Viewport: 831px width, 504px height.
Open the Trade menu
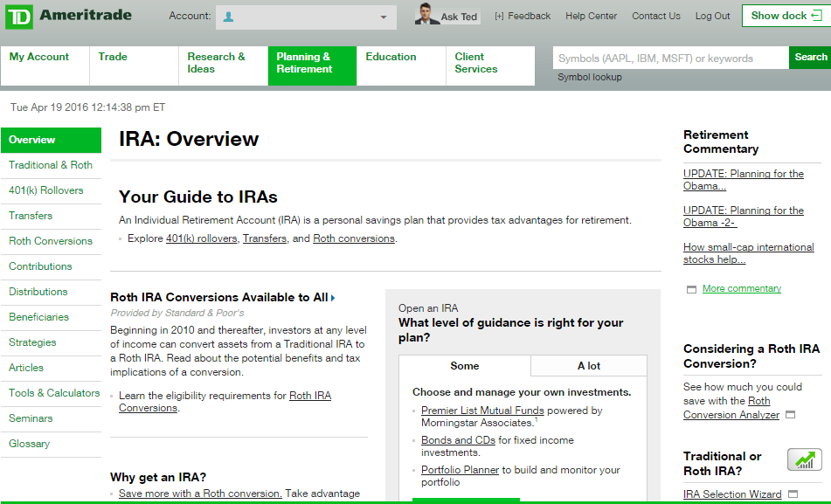[134, 66]
